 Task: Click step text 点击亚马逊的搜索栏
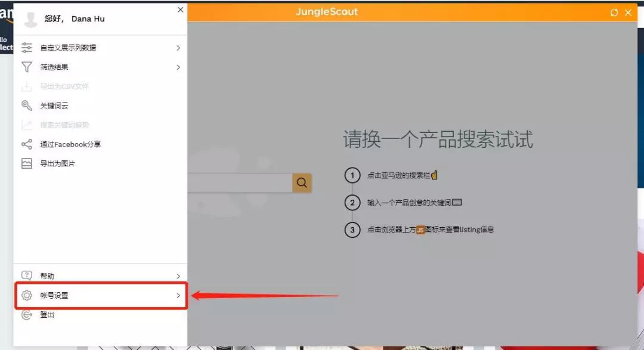point(398,175)
